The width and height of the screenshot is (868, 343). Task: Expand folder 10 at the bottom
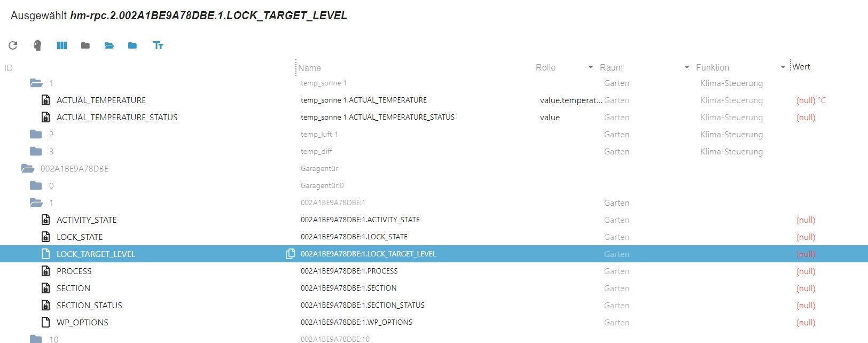tap(36, 339)
